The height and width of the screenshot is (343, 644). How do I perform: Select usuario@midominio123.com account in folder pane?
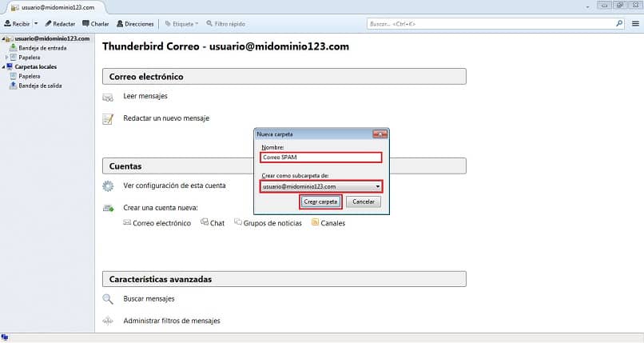click(52, 38)
